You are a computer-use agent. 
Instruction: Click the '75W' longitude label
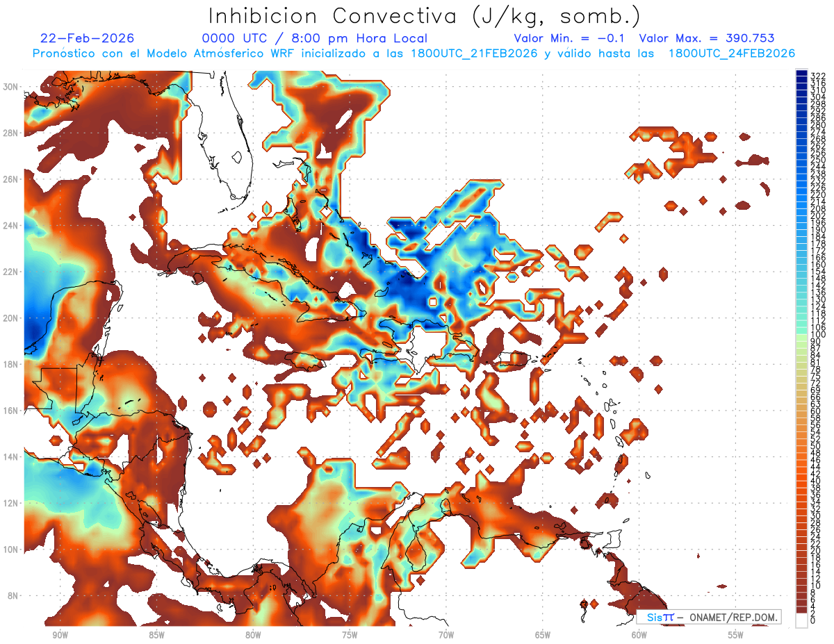(350, 635)
